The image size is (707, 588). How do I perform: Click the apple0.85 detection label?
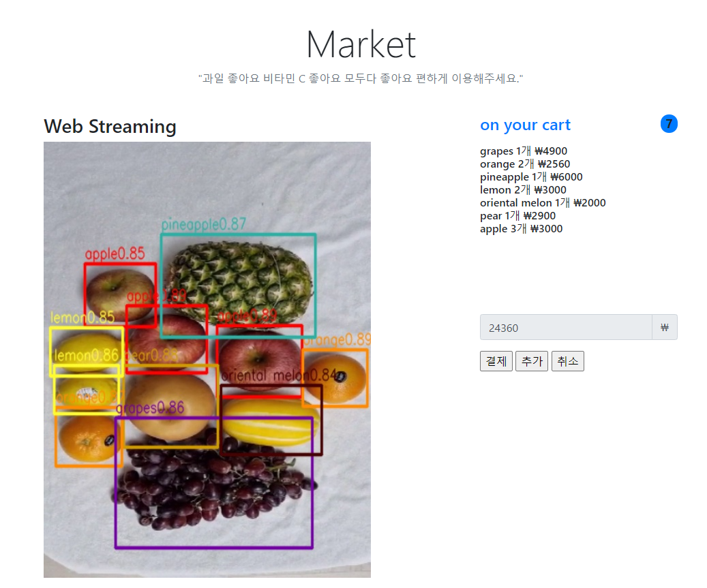tap(115, 254)
